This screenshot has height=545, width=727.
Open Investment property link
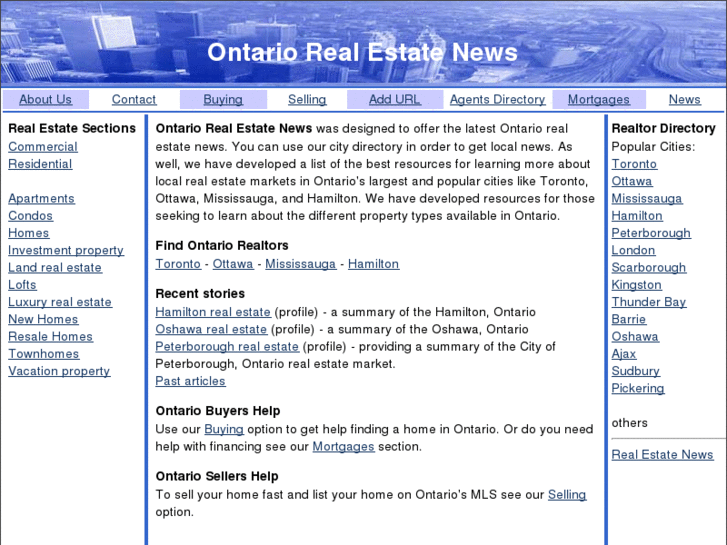pyautogui.click(x=66, y=250)
